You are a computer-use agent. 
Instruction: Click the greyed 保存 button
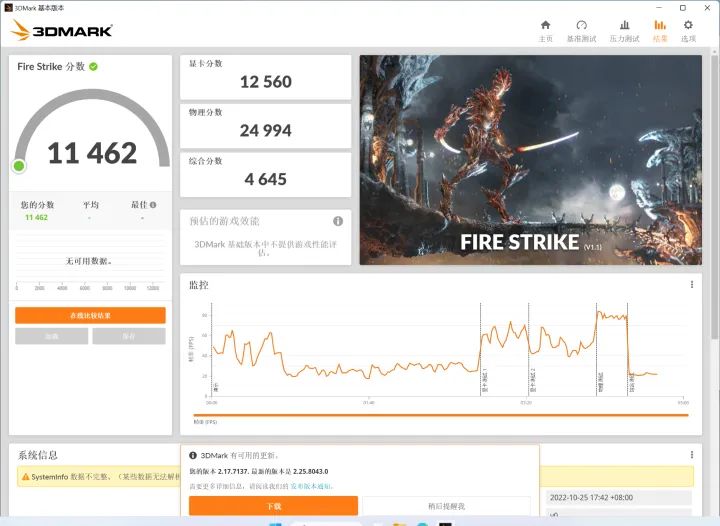(x=129, y=336)
